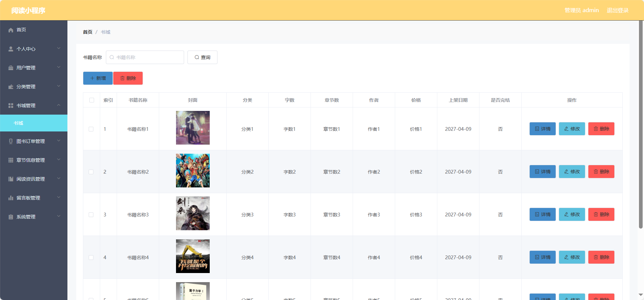Open the 系统管理 menu label
Image resolution: width=644 pixels, height=300 pixels.
(x=26, y=217)
